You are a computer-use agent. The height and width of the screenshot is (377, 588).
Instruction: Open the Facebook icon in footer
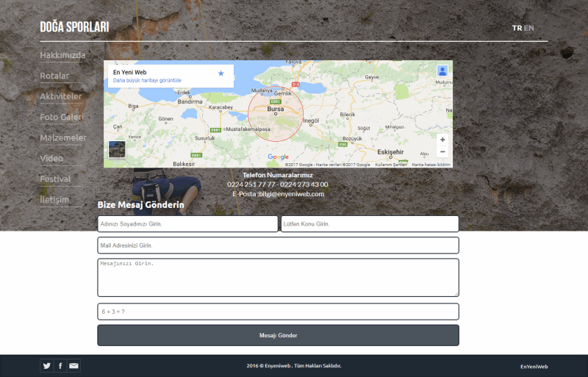60,366
